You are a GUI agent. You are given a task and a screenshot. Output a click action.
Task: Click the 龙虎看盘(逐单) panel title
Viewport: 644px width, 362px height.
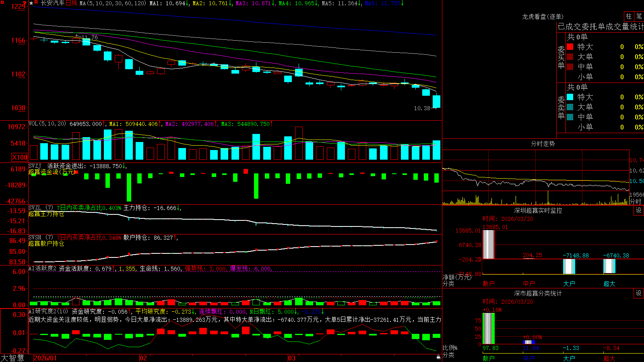(x=543, y=16)
